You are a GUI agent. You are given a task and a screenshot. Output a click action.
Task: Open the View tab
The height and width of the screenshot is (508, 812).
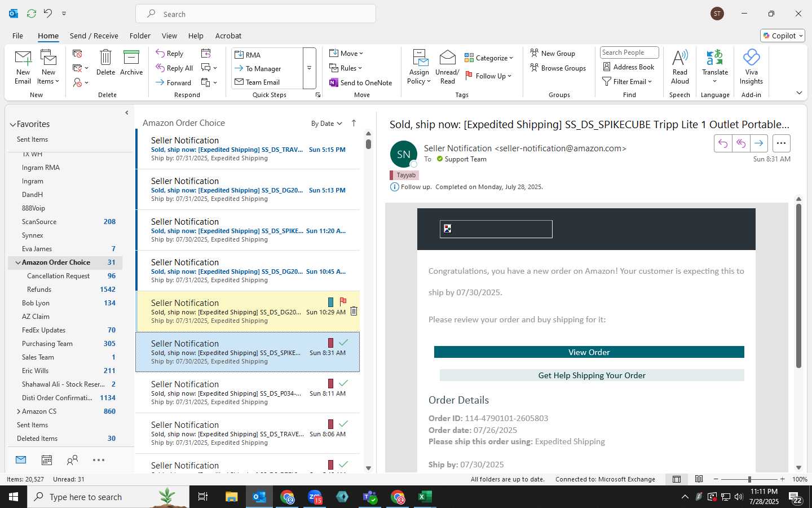169,36
